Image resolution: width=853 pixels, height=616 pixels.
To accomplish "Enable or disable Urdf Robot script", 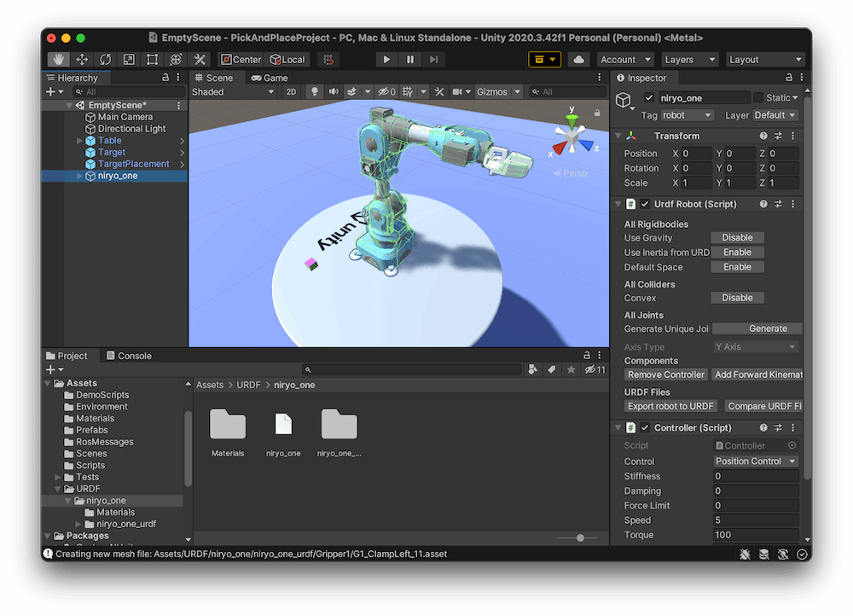I will click(645, 204).
